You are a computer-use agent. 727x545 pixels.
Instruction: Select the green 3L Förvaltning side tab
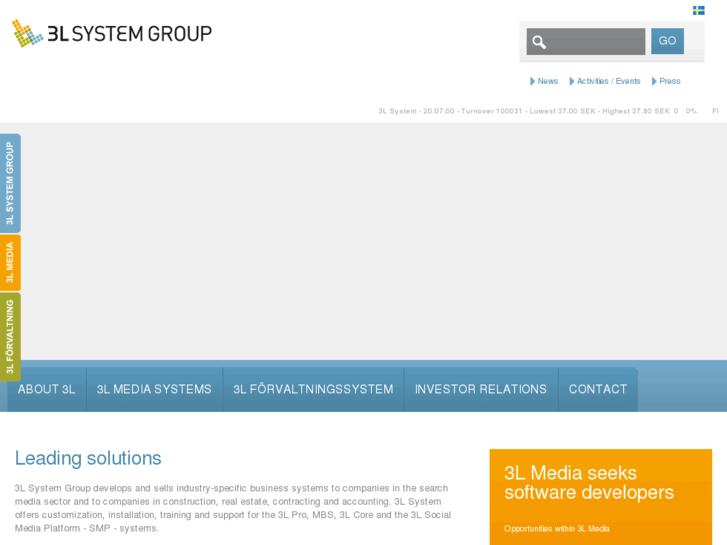pyautogui.click(x=10, y=336)
